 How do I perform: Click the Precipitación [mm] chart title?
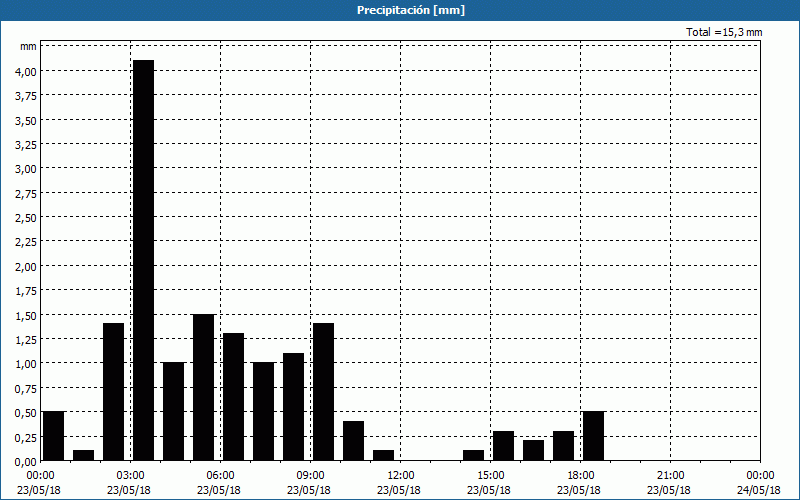click(x=411, y=10)
